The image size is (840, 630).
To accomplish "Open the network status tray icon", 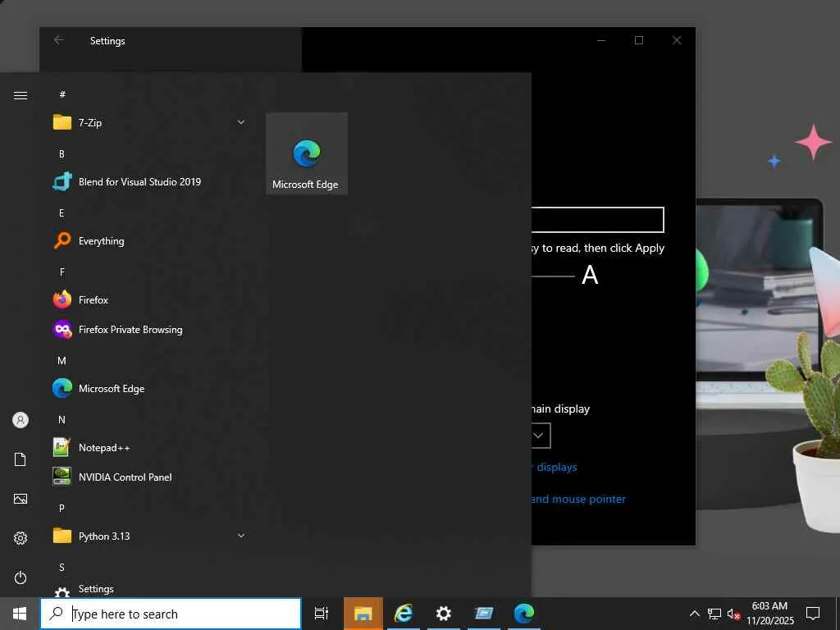I will [714, 614].
